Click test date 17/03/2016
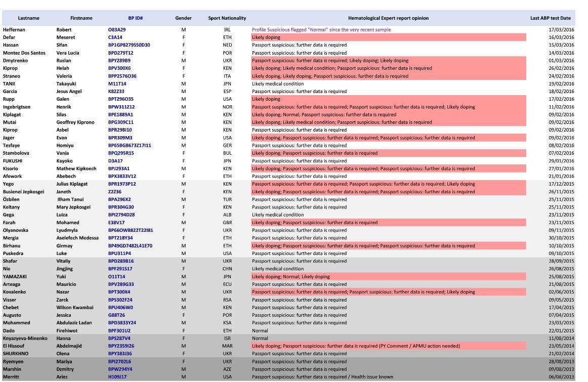Viewport: 588px width, 382px height. pyautogui.click(x=561, y=30)
